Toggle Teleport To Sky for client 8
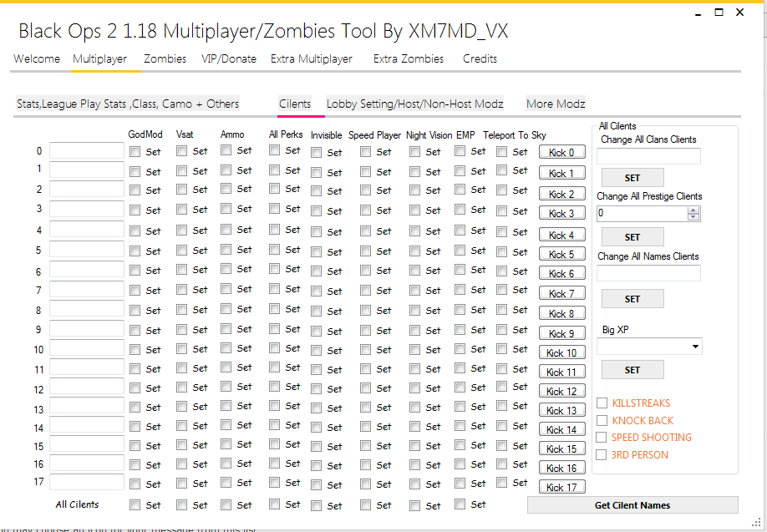767x532 pixels. [502, 310]
